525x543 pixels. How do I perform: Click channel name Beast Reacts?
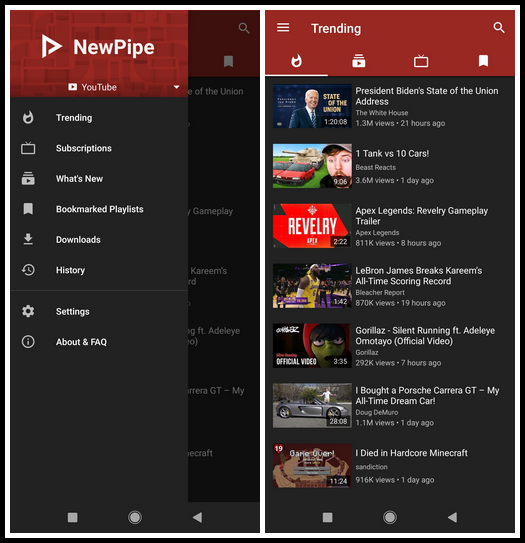point(375,167)
